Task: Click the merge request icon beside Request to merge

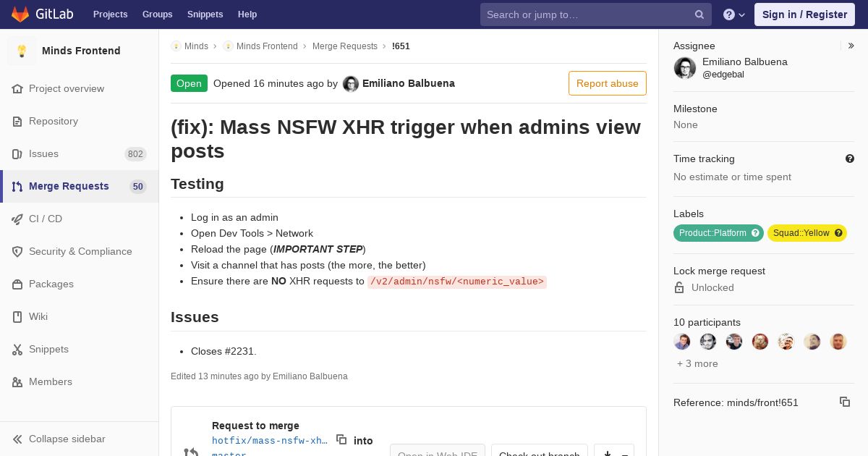Action: point(192,452)
